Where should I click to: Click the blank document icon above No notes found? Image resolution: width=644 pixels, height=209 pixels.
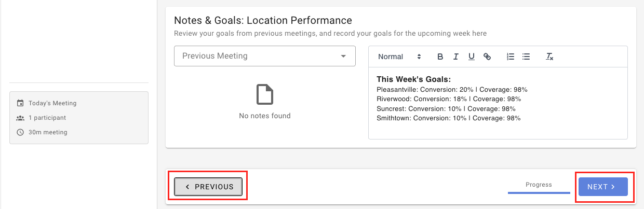tap(265, 95)
